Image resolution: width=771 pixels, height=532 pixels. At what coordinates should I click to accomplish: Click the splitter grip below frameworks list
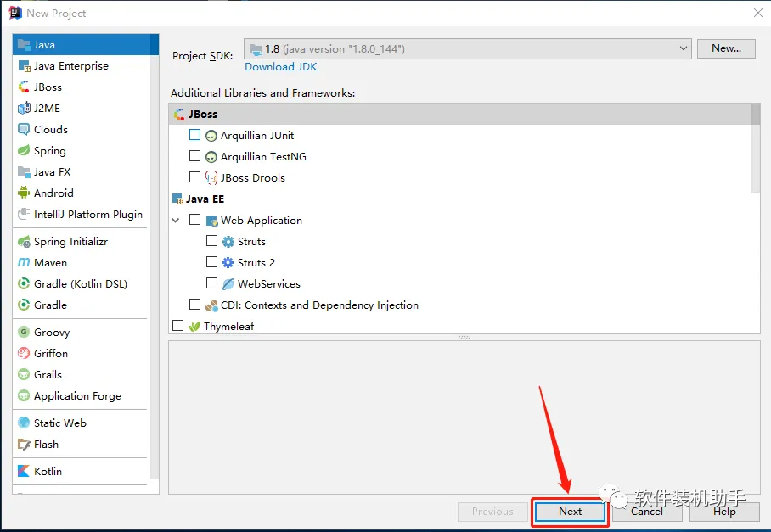point(464,338)
